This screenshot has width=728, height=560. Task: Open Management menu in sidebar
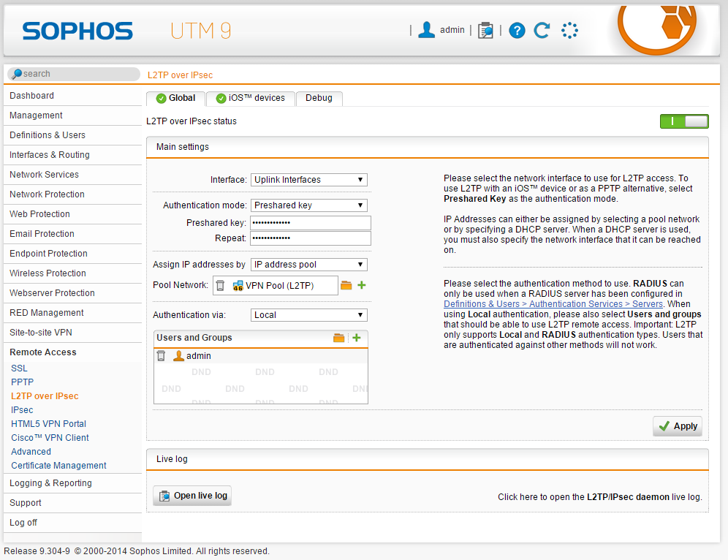(x=72, y=116)
